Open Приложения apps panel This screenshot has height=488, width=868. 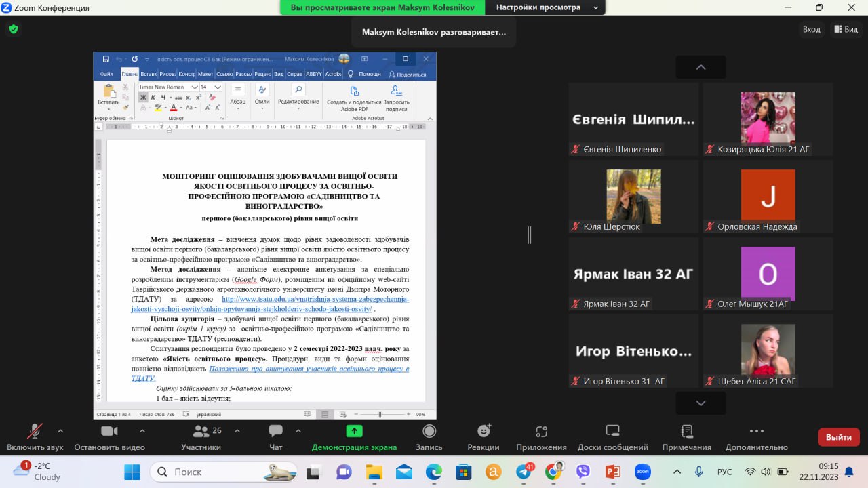click(541, 437)
